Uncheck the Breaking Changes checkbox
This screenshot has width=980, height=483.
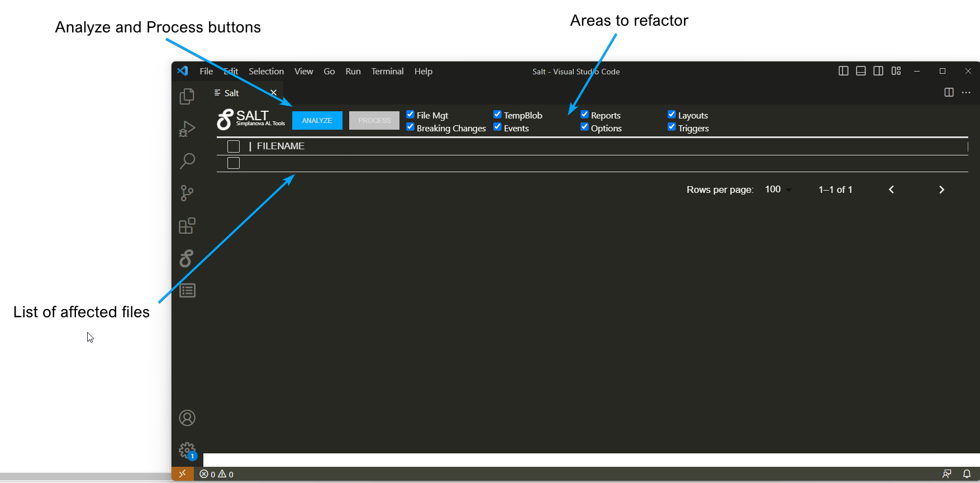click(410, 127)
